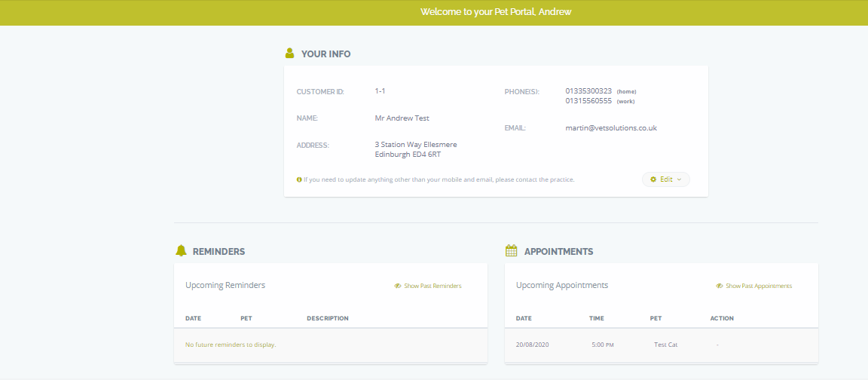Click the Test Cat pet name
Screen dimensions: 868x380
pos(666,345)
